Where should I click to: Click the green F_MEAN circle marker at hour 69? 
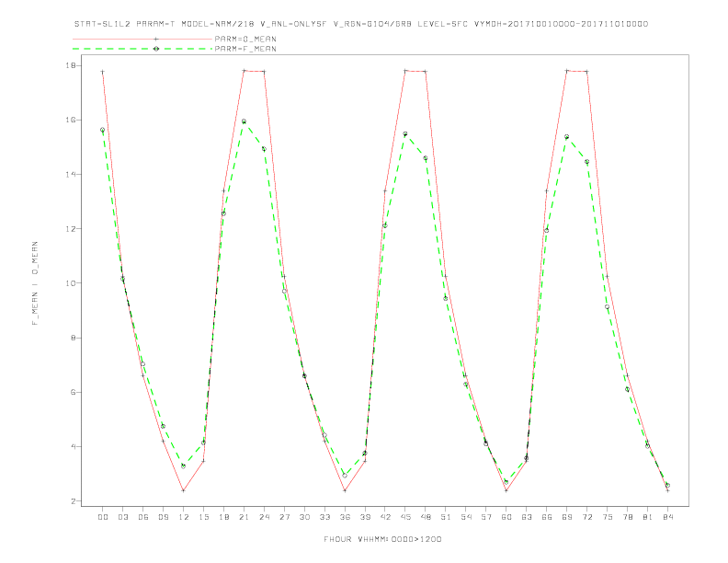567,137
